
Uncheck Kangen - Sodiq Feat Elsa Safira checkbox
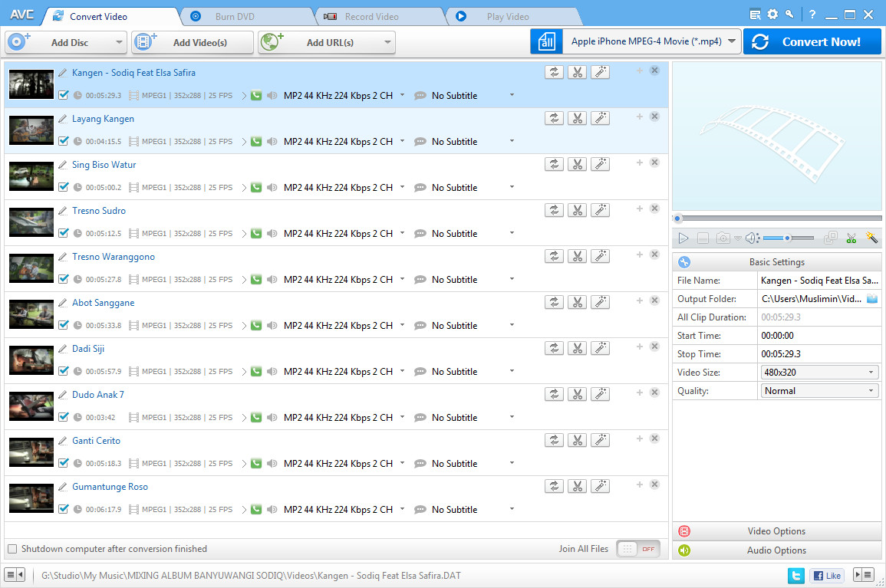[63, 95]
